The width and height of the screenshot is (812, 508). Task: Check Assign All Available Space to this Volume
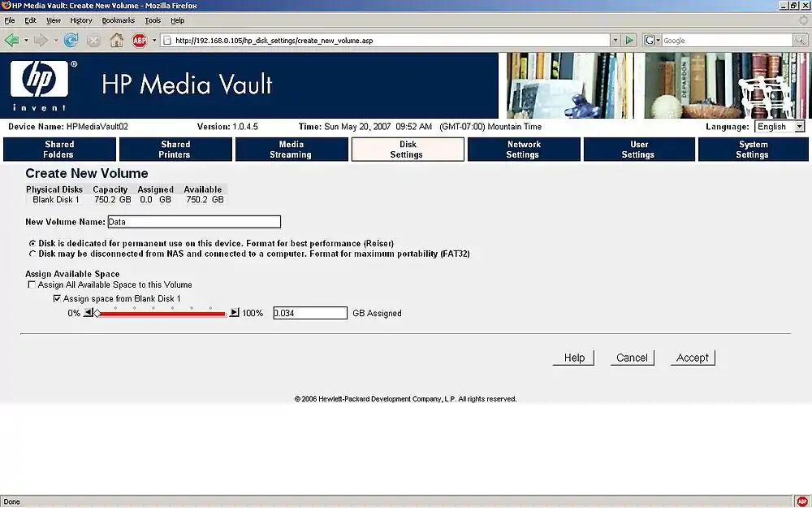pyautogui.click(x=32, y=285)
